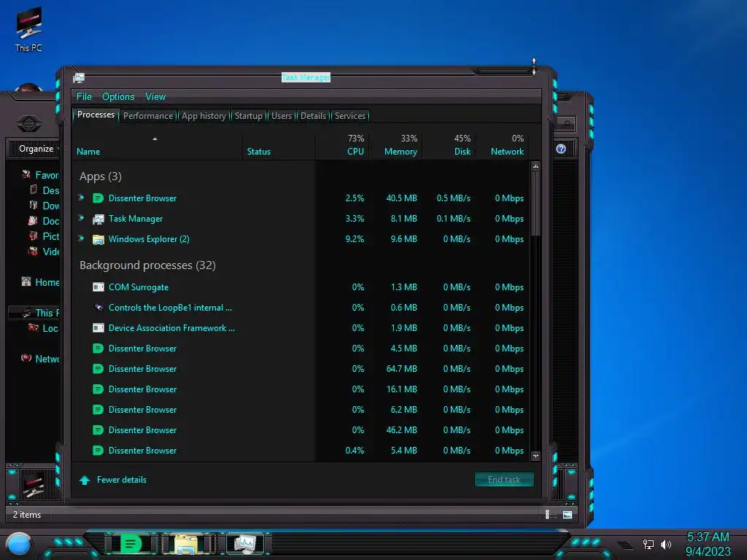Select the Dissenter Browser row using 16.1 MB

301,389
